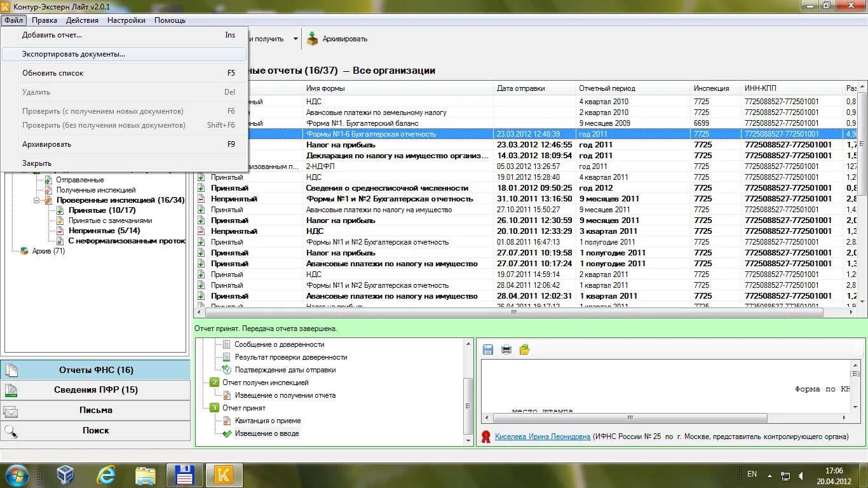Choose Архивировать in the Файл menu
868x488 pixels.
coord(124,144)
